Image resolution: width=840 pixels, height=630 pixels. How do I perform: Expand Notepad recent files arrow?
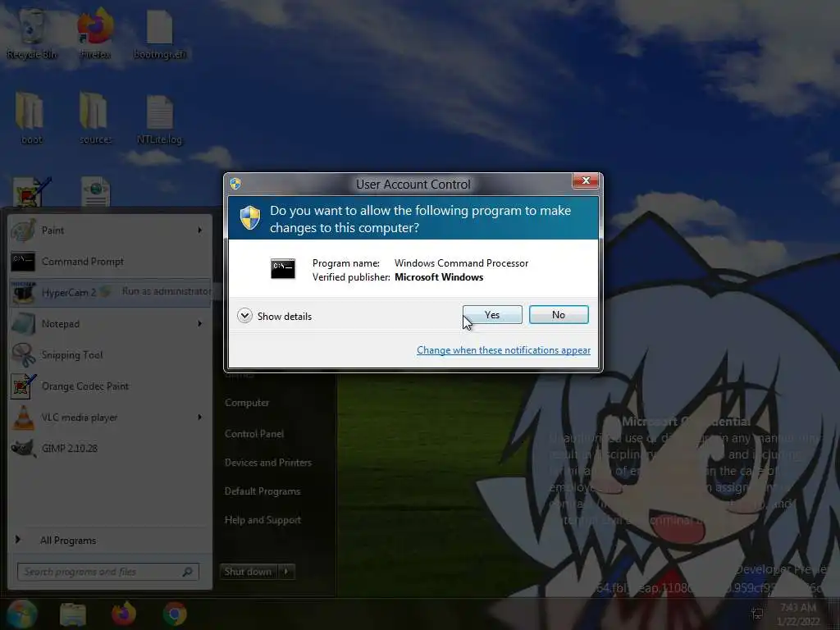pos(200,323)
